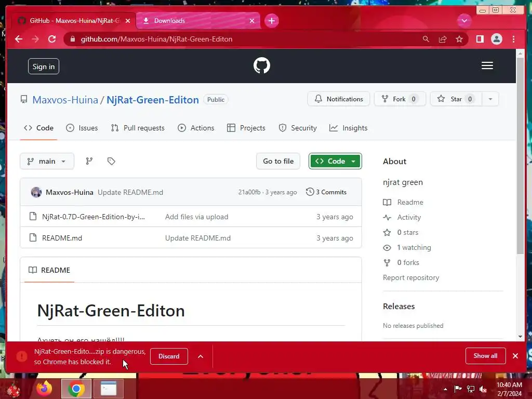Close the Downloads browser tab
This screenshot has width=532, height=399.
coord(252,21)
